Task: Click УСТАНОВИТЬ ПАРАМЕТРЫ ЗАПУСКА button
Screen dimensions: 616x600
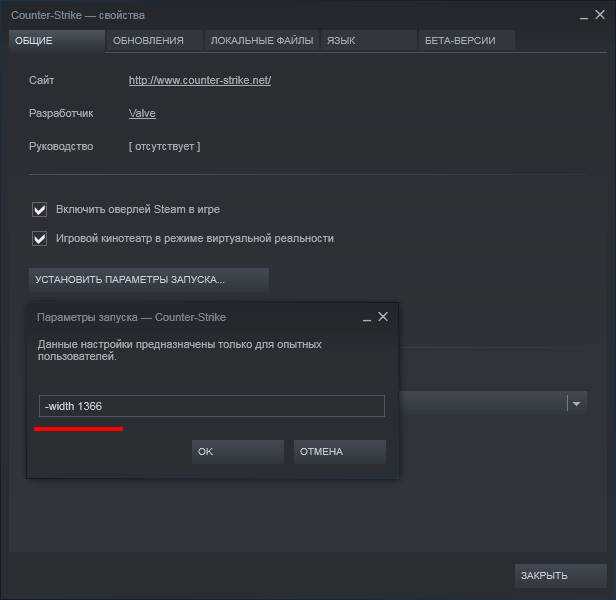Action: 149,279
